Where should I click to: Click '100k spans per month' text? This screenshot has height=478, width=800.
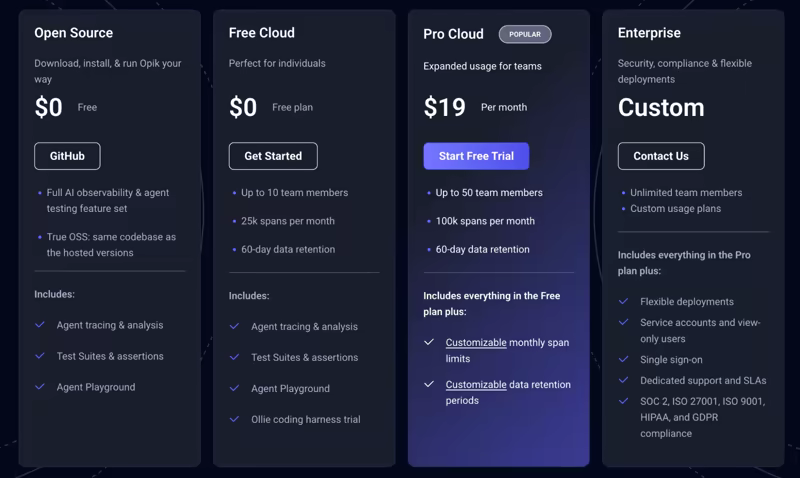tap(485, 221)
